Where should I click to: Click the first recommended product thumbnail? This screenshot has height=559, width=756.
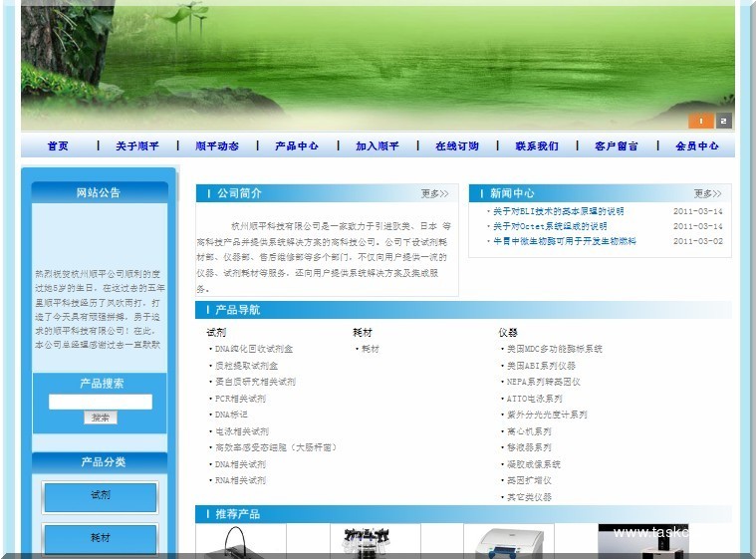tap(240, 542)
